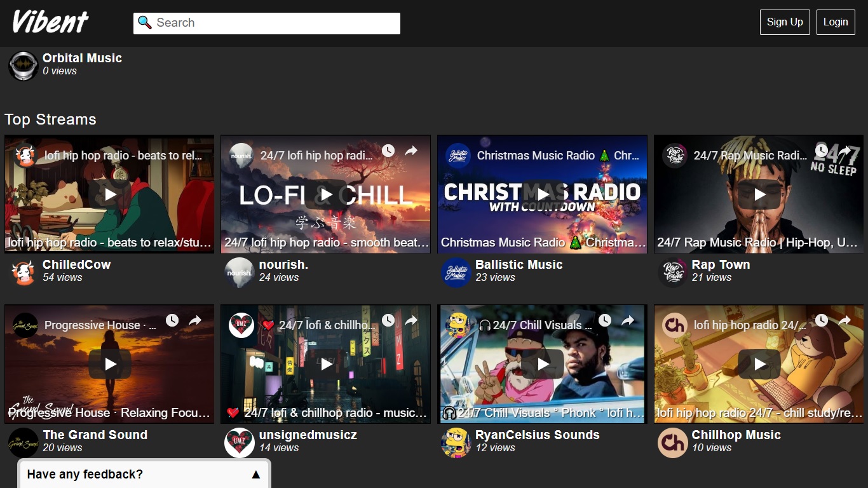The width and height of the screenshot is (868, 488).
Task: Play the nourish. LO-FI & CHILL stream
Action: click(x=326, y=194)
